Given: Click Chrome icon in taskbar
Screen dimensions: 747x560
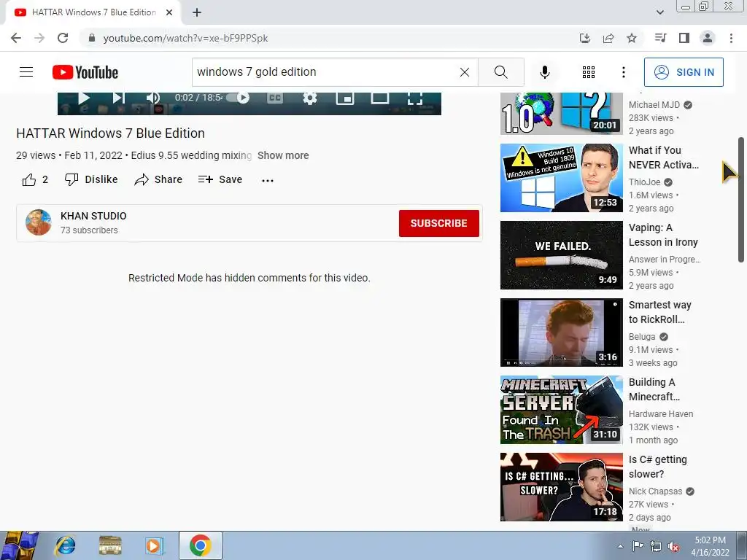Looking at the screenshot, I should coord(200,545).
